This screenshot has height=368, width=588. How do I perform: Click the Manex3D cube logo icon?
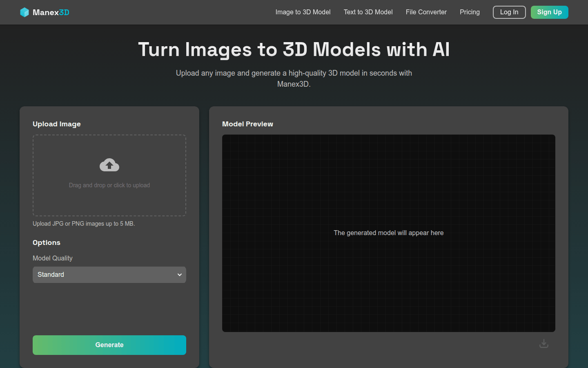(x=24, y=12)
